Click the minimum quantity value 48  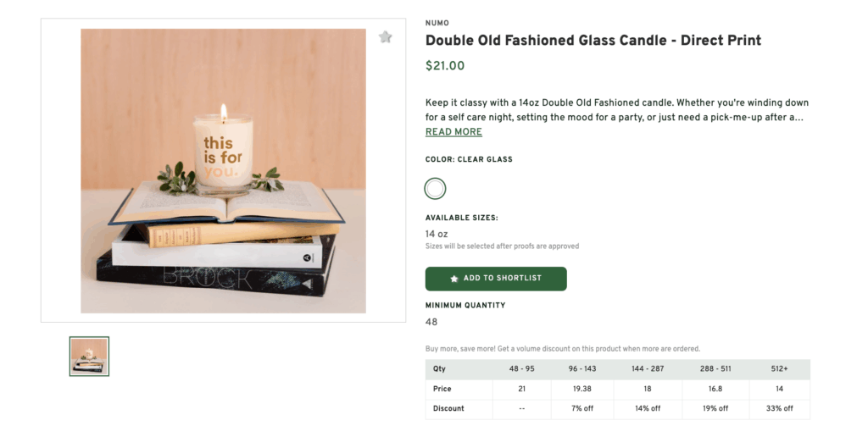click(x=431, y=322)
